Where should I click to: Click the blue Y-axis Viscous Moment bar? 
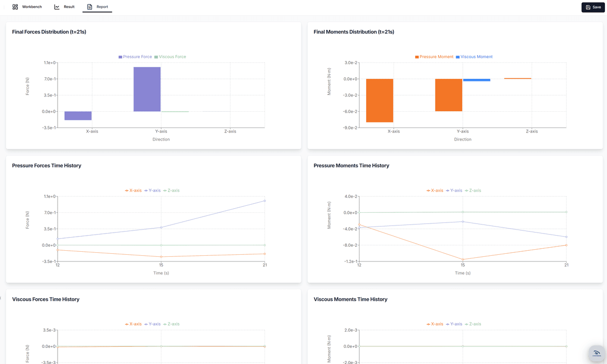[x=476, y=80]
